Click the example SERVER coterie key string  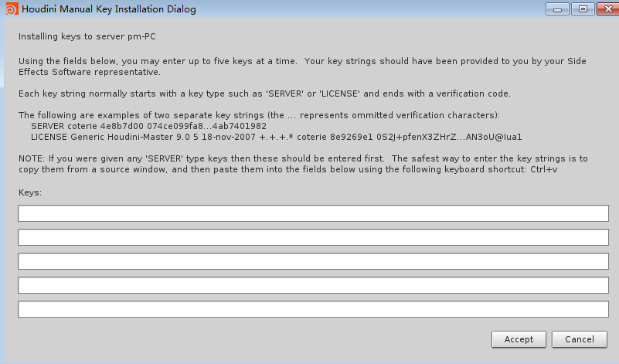click(x=148, y=126)
